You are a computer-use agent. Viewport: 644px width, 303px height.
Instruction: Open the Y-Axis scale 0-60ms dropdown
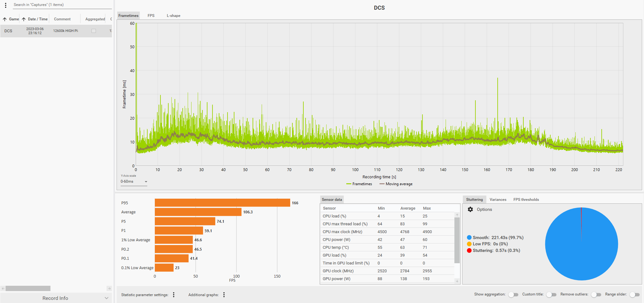[x=134, y=182]
